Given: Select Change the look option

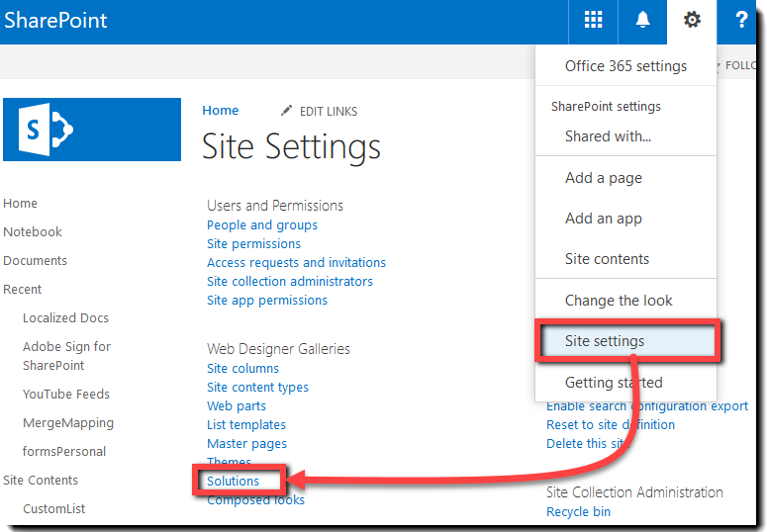Looking at the screenshot, I should [619, 301].
